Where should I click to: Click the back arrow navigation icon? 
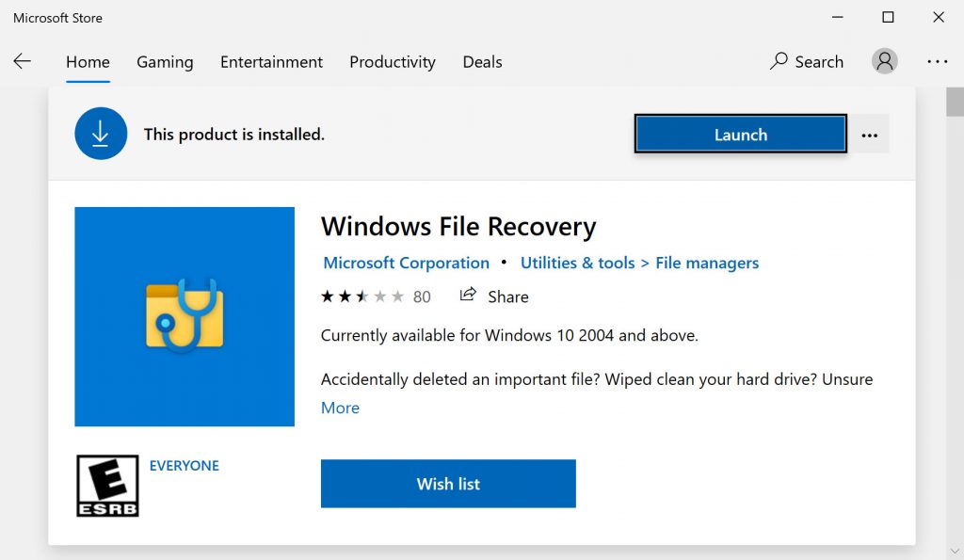pyautogui.click(x=23, y=61)
